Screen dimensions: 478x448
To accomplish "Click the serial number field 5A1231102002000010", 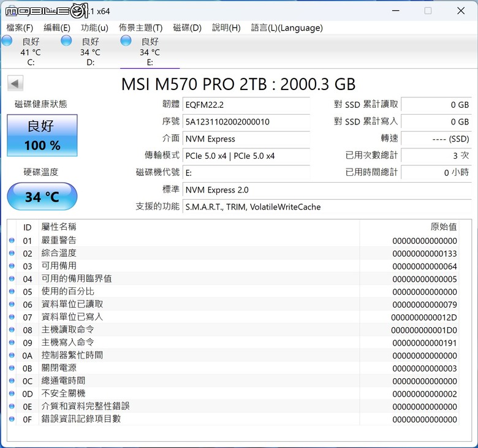I will tap(246, 122).
